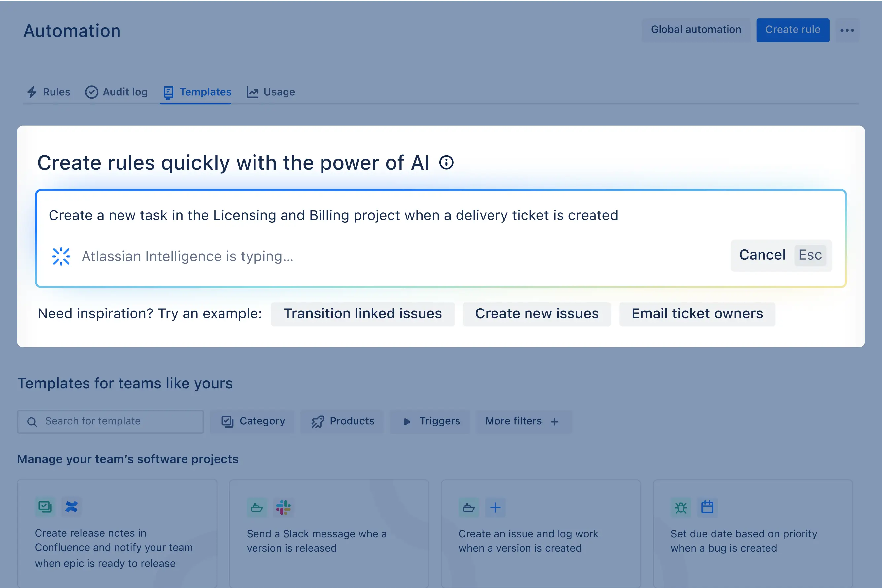Click the ship icon on log work card
Image resolution: width=882 pixels, height=588 pixels.
[x=469, y=507]
